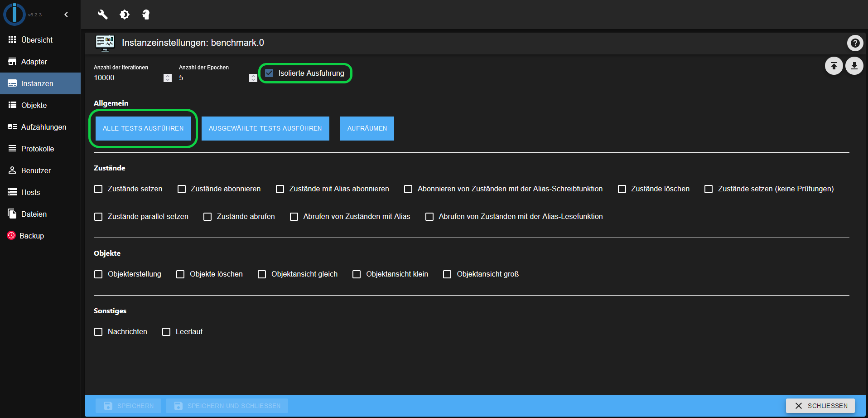This screenshot has width=868, height=418.
Task: Uncheck Isolierte Ausführung checkbox
Action: tap(269, 73)
